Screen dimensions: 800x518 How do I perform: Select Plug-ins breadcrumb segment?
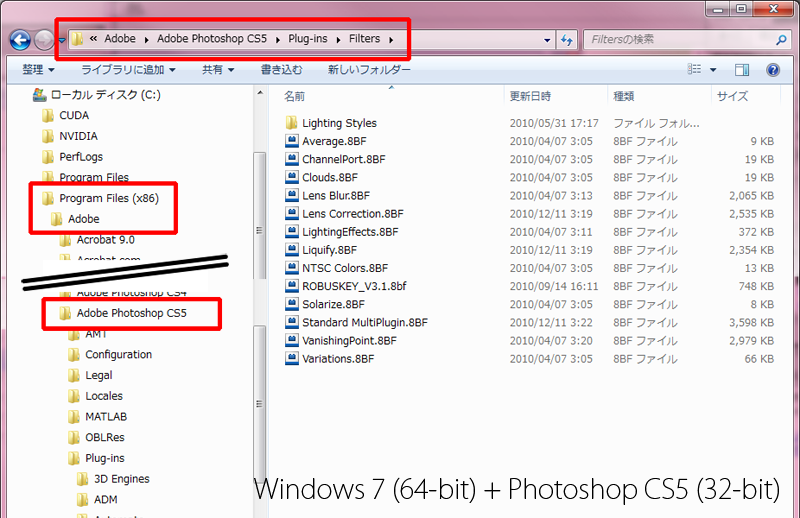click(308, 39)
